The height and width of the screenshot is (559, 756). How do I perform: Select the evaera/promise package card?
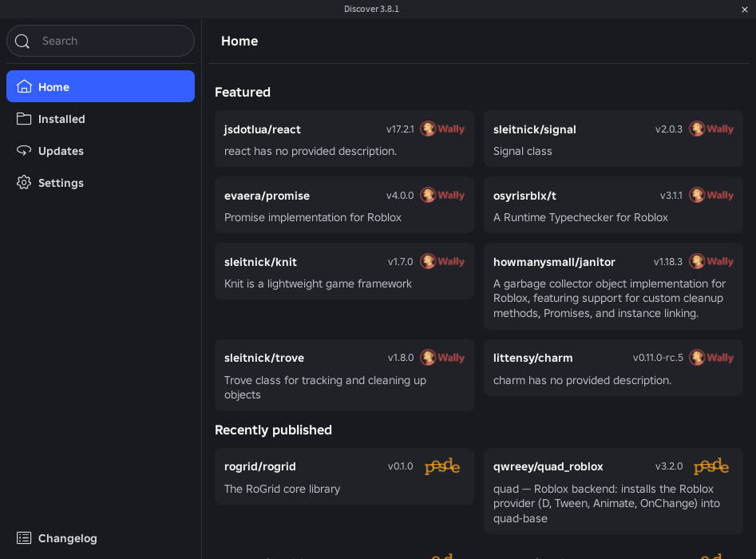pyautogui.click(x=344, y=205)
